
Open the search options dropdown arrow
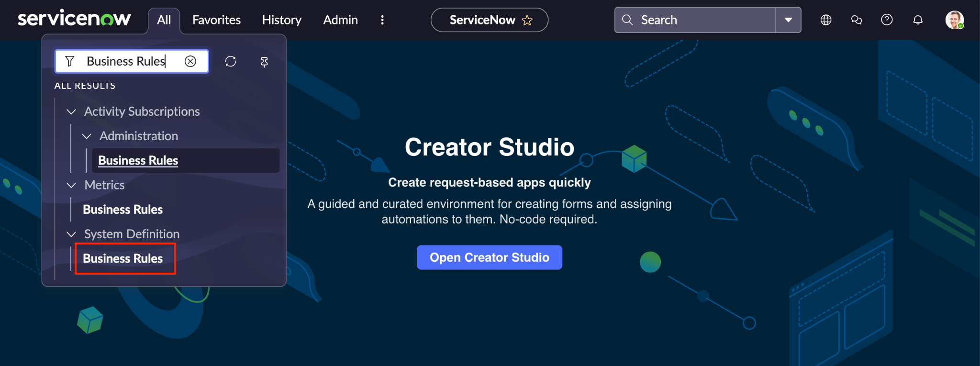click(788, 20)
